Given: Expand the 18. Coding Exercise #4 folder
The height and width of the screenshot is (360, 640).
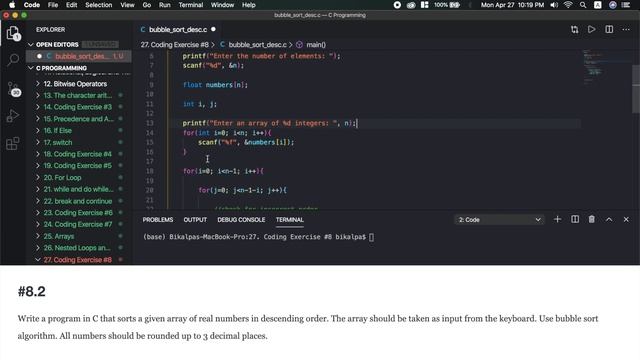Looking at the screenshot, I should [x=78, y=154].
